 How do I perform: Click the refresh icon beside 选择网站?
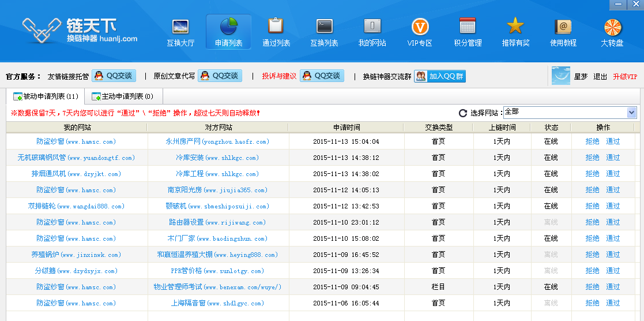[x=462, y=113]
